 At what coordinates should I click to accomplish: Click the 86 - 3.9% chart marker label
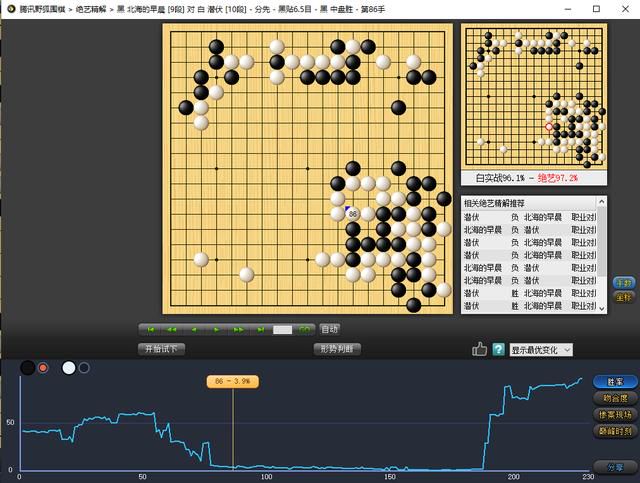[x=233, y=381]
